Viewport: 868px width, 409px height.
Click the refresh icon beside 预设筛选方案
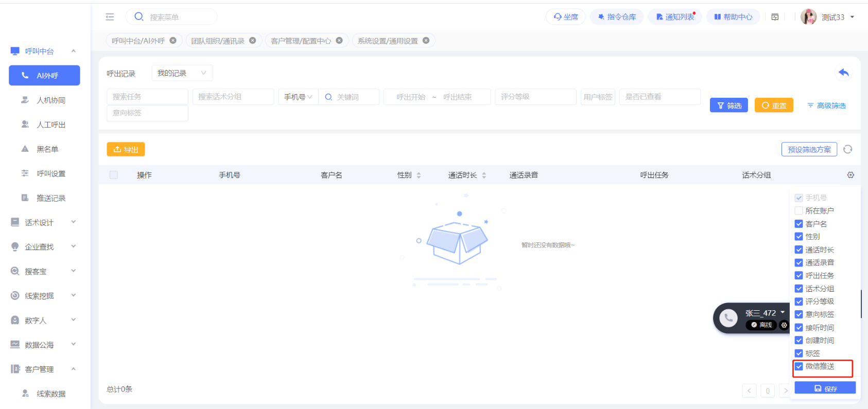pyautogui.click(x=847, y=149)
